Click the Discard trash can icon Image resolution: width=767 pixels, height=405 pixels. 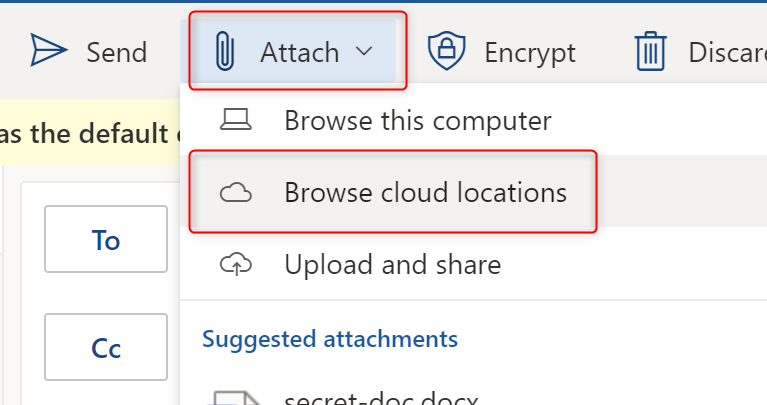coord(650,50)
